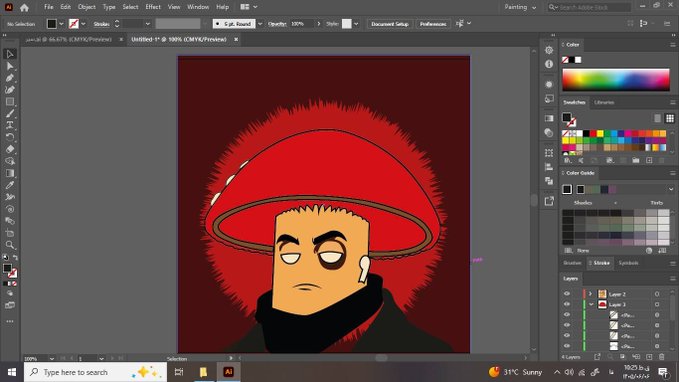Hide Layer 2 with its eye icon
The width and height of the screenshot is (679, 382).
coord(567,294)
